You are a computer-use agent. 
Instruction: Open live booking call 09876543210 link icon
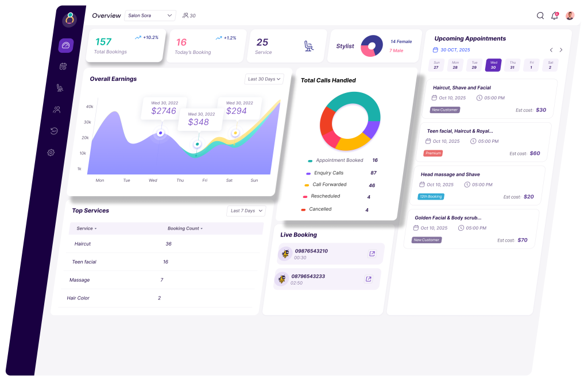372,254
